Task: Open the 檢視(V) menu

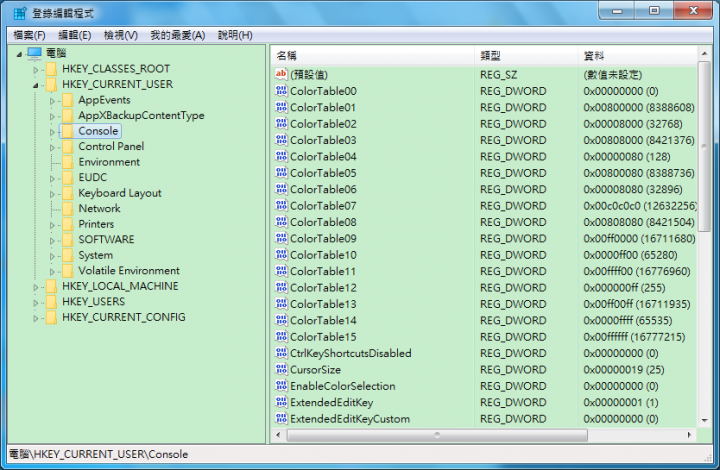Action: pyautogui.click(x=121, y=35)
